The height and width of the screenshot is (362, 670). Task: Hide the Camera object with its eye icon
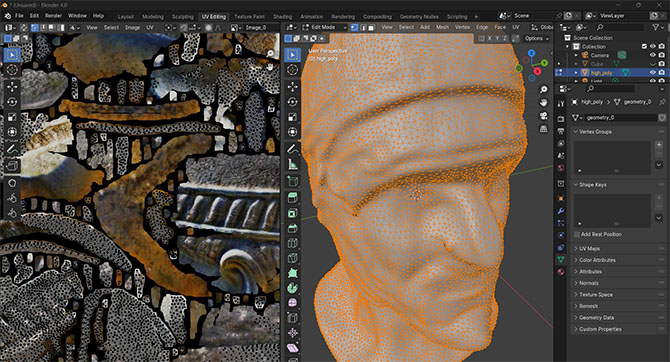click(x=652, y=55)
